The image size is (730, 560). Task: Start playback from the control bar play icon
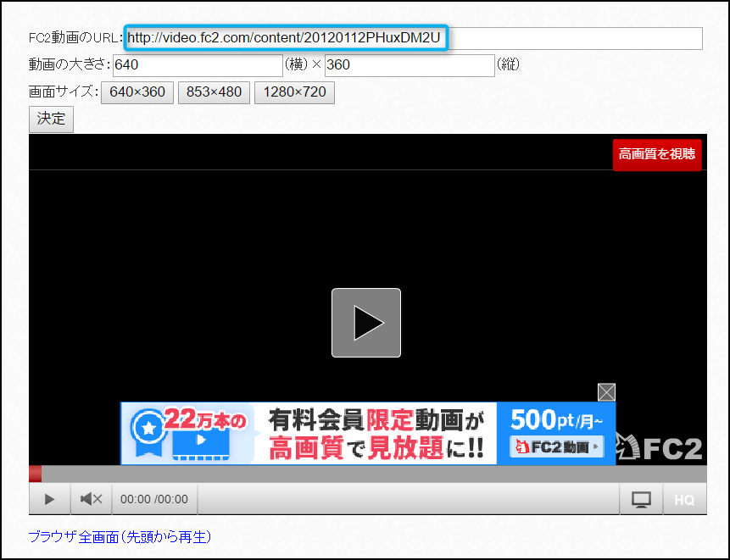click(49, 499)
